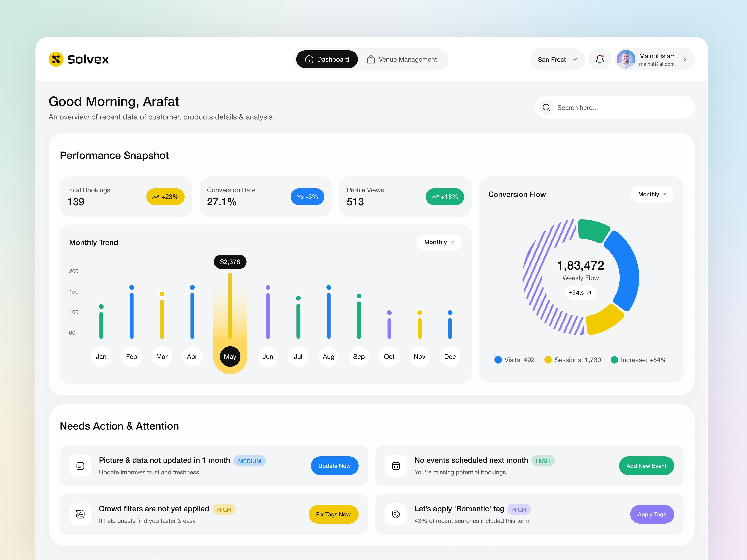747x560 pixels.
Task: Click the home icon on the Dashboard tab
Action: (x=309, y=59)
